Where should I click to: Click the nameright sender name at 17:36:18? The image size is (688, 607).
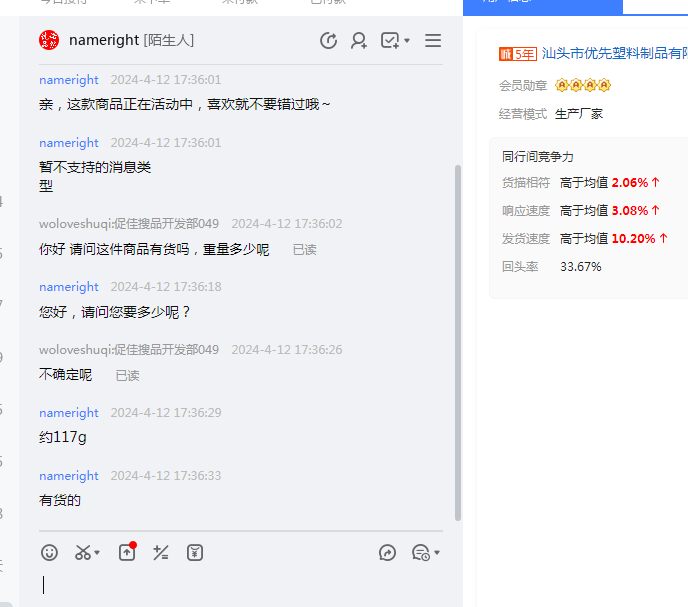pyautogui.click(x=69, y=287)
